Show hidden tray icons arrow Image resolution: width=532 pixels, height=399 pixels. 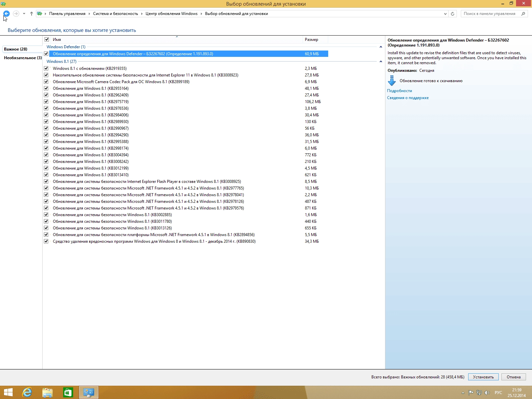pyautogui.click(x=463, y=393)
